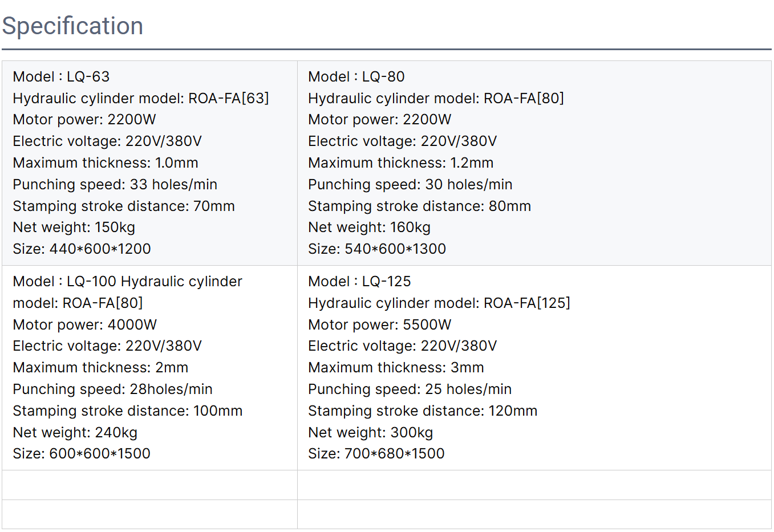This screenshot has height=532, width=774.
Task: Click Maximum thickness 1.0mm line
Action: pos(105,163)
